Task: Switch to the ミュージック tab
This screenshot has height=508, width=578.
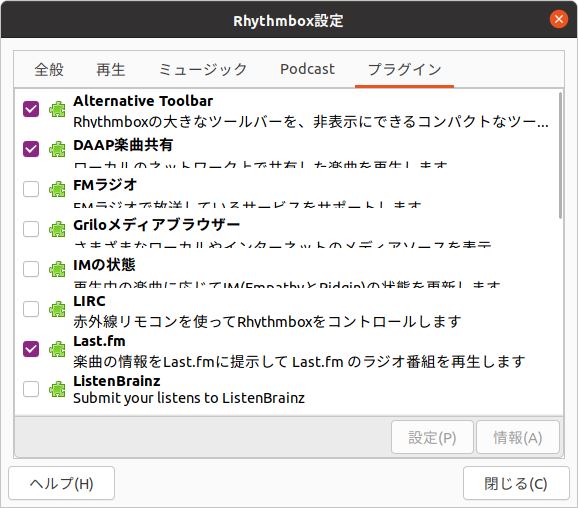Action: coord(203,69)
